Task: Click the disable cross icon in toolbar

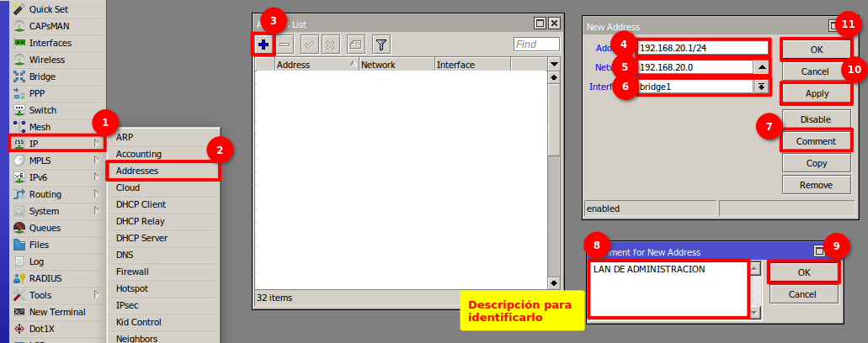Action: (331, 45)
